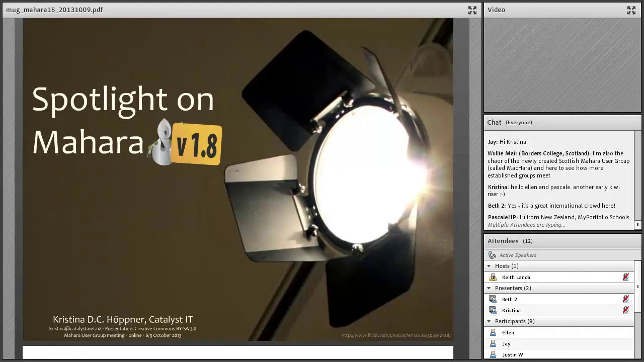Click Kristina's muted microphone icon
The image size is (644, 362).
(x=625, y=311)
